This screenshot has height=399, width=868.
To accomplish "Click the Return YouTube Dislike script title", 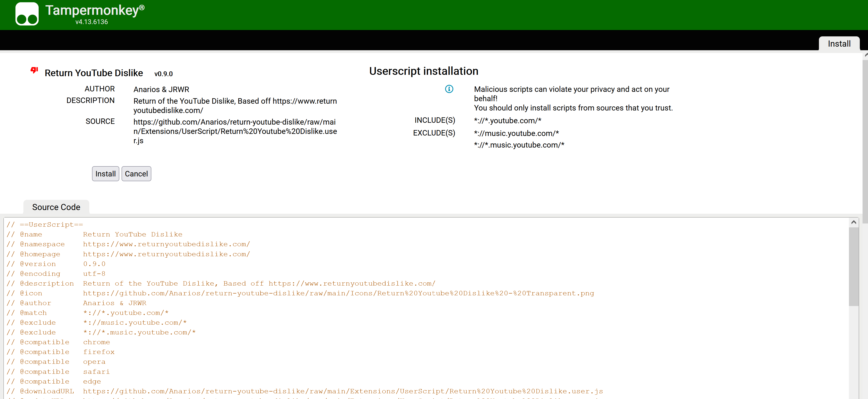I will pos(94,73).
